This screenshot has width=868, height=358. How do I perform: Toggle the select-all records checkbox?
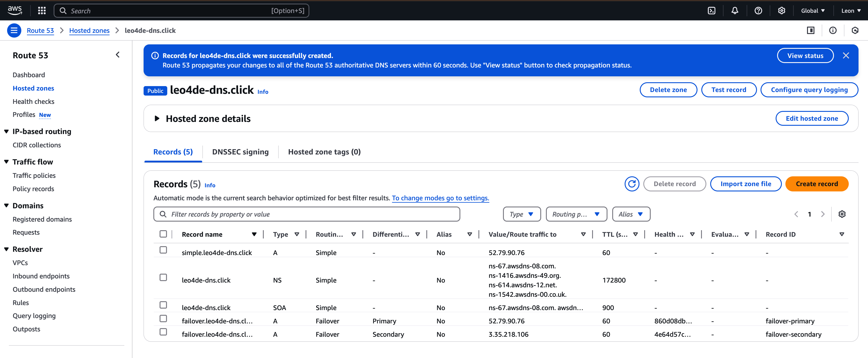point(163,234)
